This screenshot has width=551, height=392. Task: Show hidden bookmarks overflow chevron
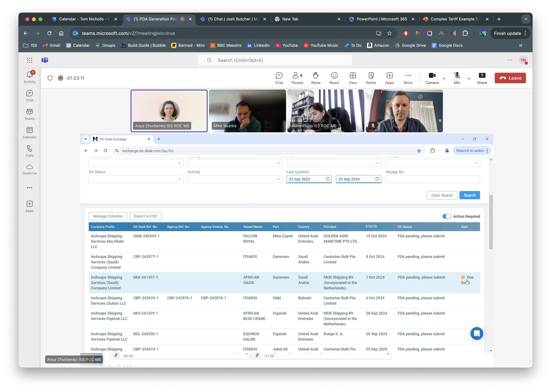pyautogui.click(x=520, y=45)
